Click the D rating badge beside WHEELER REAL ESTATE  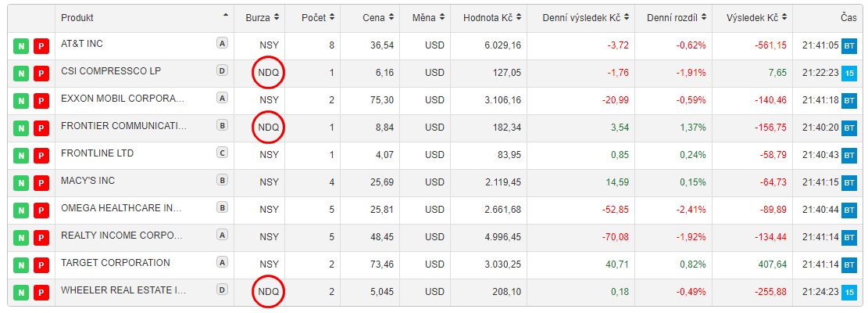222,290
